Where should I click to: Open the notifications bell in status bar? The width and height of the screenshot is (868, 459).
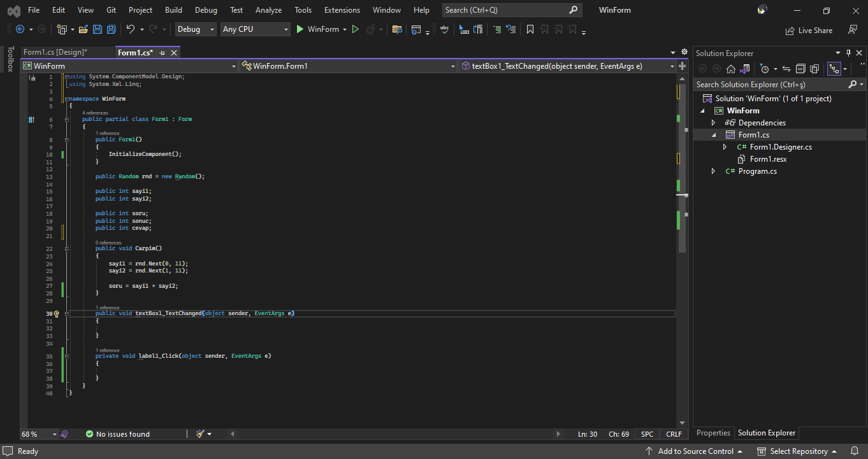point(856,451)
